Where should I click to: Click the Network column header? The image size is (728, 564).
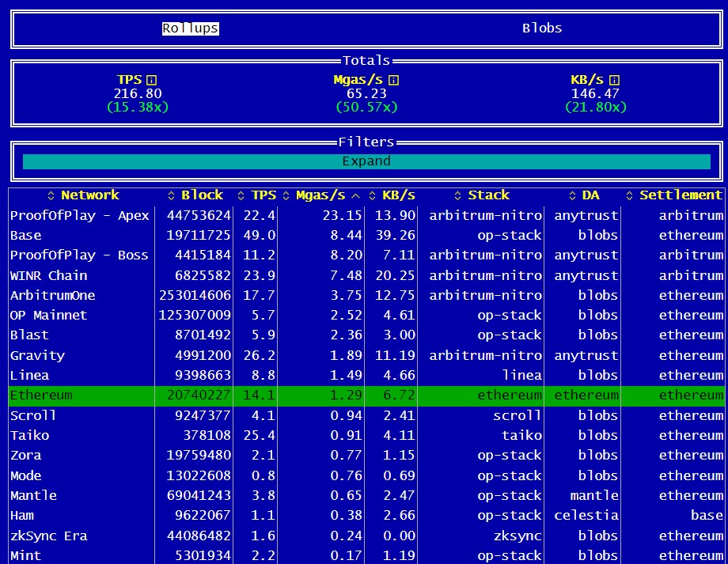pos(90,195)
